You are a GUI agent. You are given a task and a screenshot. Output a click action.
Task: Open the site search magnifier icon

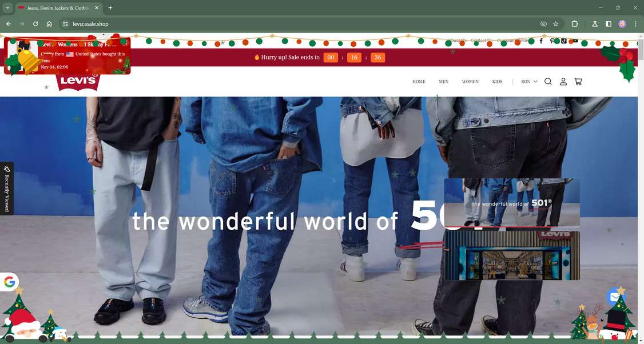[548, 81]
